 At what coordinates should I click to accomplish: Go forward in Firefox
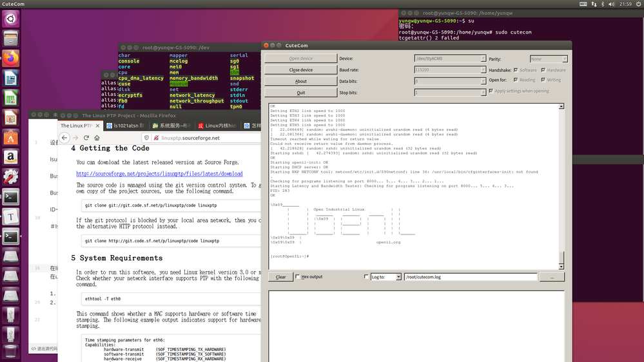tap(75, 138)
